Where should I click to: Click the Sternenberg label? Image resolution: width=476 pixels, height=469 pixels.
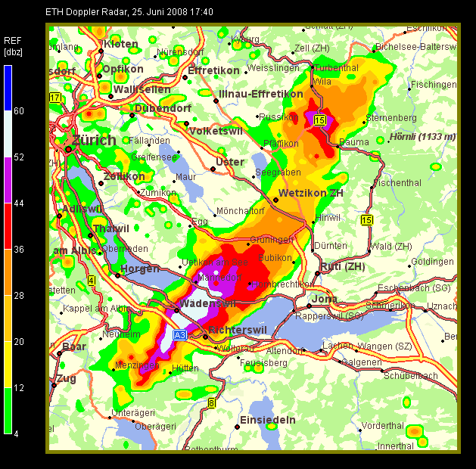pyautogui.click(x=391, y=118)
